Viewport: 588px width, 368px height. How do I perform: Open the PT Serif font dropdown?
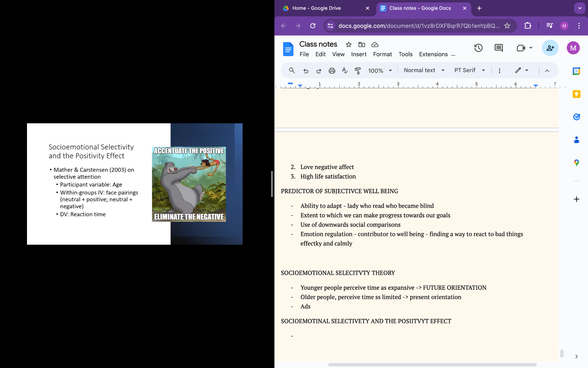point(469,70)
